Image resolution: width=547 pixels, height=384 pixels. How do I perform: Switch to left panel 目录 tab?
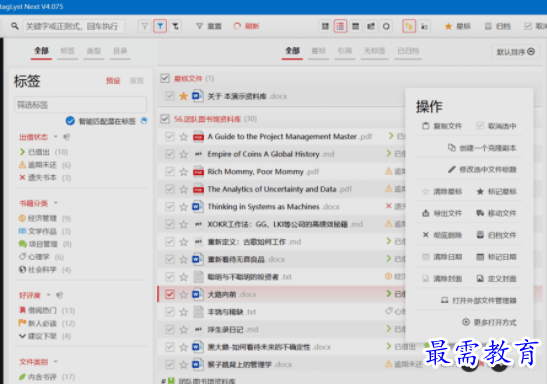[x=120, y=51]
